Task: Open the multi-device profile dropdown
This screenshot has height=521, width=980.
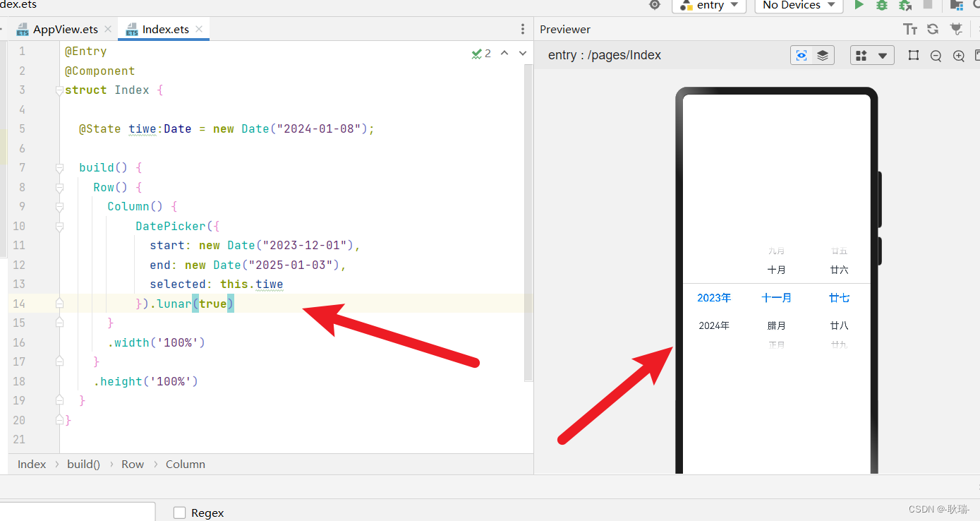Action: (x=872, y=55)
